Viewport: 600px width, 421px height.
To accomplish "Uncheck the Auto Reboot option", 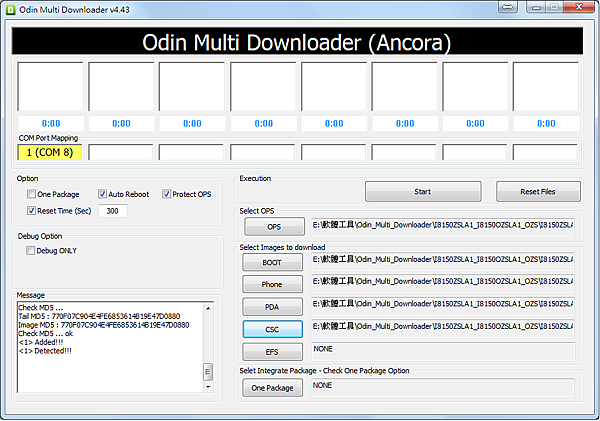I will pos(102,194).
